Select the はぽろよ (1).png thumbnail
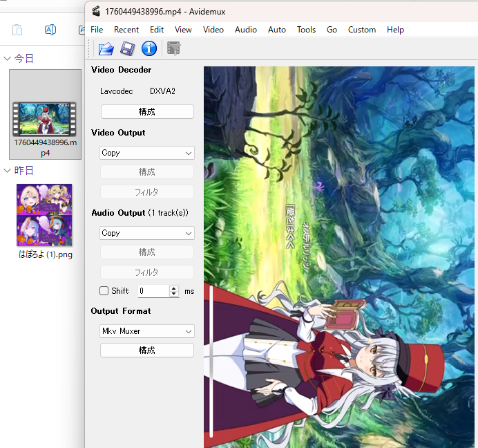Screen dimensions: 478x448 pyautogui.click(x=45, y=215)
